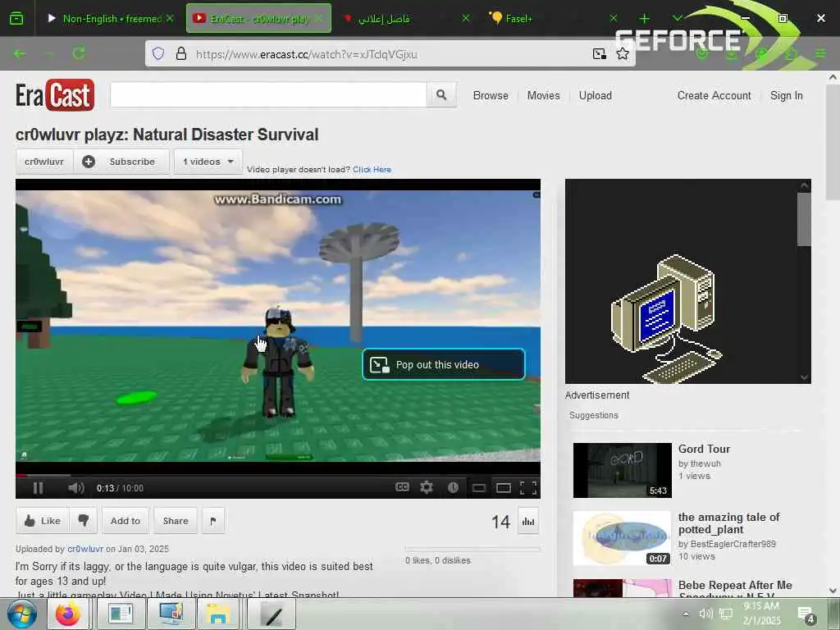Screen dimensions: 840x630
Task: Close the Non-English freemed tab
Action: (x=170, y=18)
